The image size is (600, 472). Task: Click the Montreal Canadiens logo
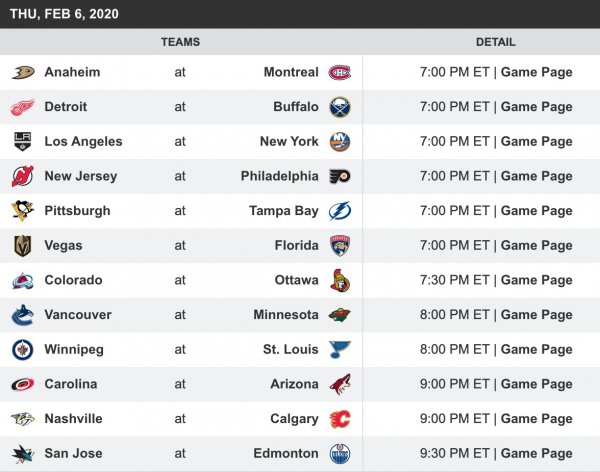(x=340, y=72)
